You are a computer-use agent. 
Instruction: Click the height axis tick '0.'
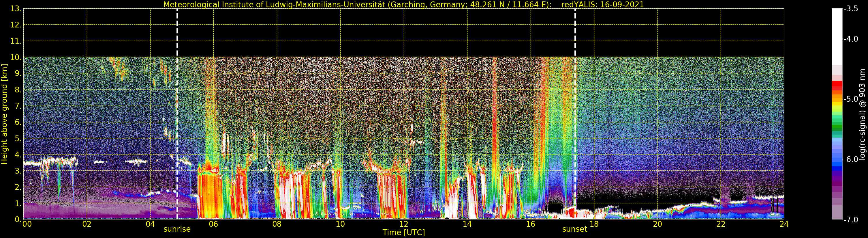click(18, 220)
